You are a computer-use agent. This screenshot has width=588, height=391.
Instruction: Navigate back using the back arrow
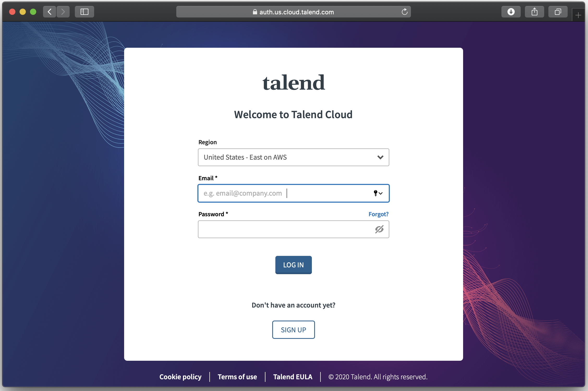coord(50,11)
